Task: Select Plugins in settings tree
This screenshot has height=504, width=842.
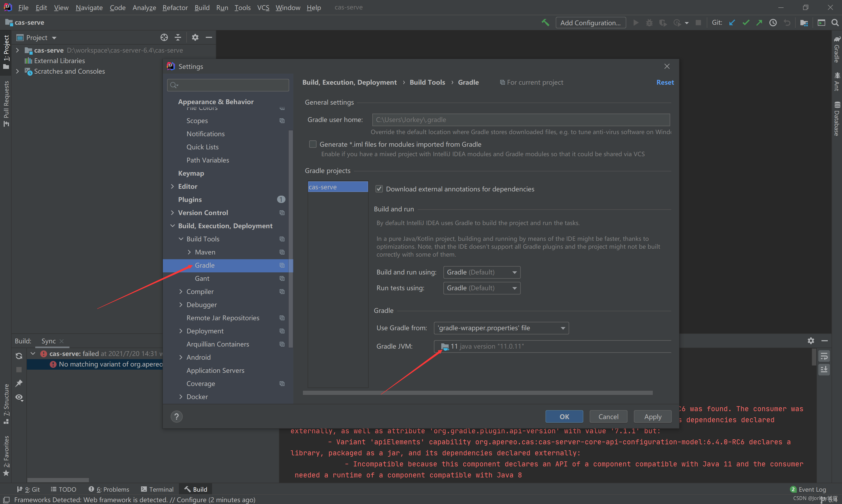Action: 190,199
